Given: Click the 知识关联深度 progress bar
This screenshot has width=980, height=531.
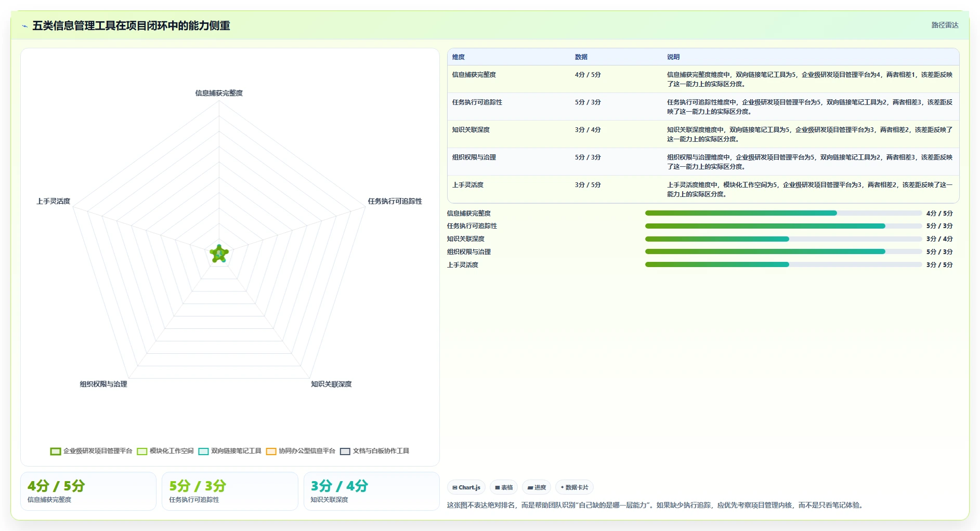Looking at the screenshot, I should click(x=783, y=239).
